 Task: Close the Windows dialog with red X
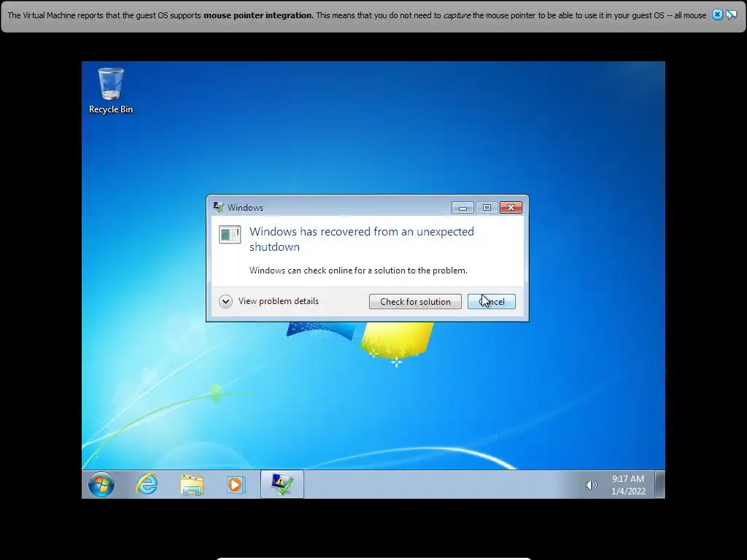click(511, 208)
